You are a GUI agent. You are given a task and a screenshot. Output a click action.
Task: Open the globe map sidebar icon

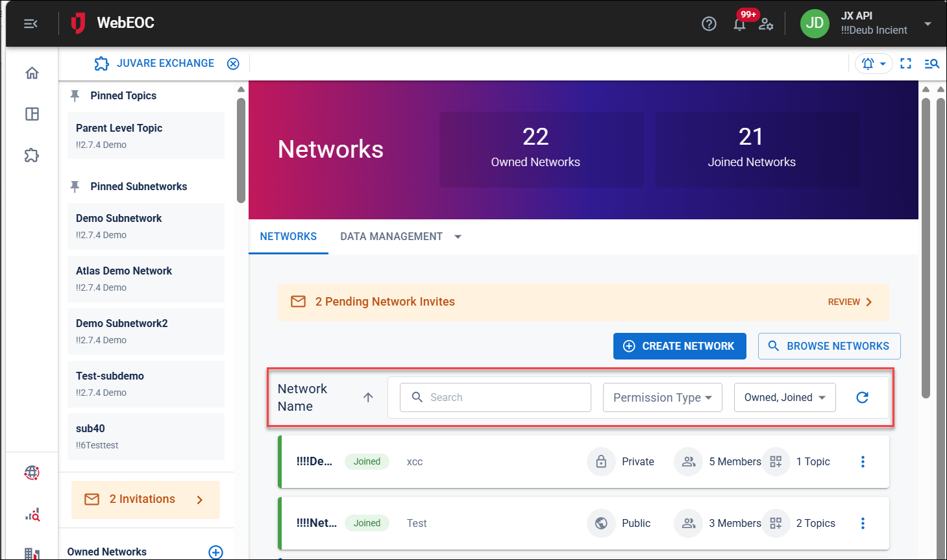32,472
